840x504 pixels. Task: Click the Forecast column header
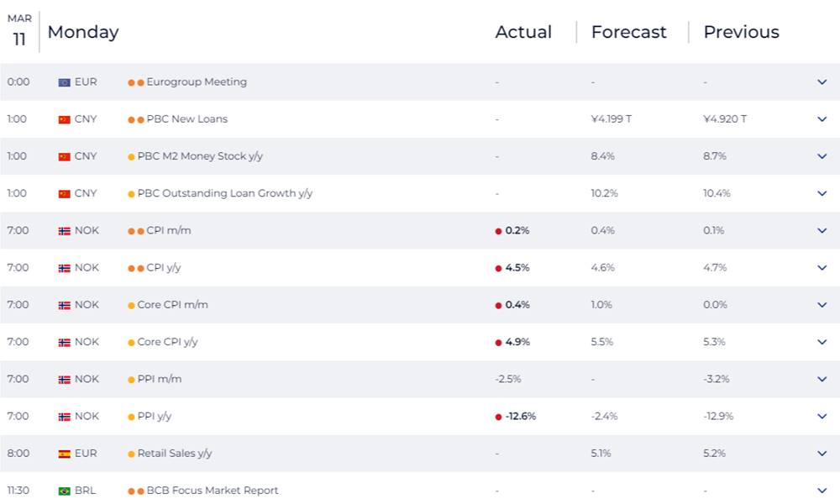coord(628,32)
